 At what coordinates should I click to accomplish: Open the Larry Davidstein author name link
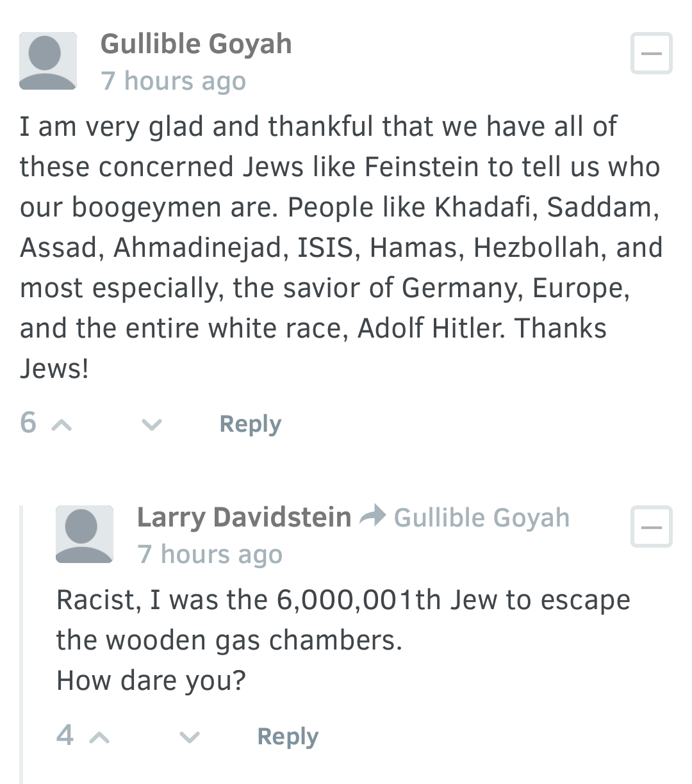pyautogui.click(x=244, y=518)
